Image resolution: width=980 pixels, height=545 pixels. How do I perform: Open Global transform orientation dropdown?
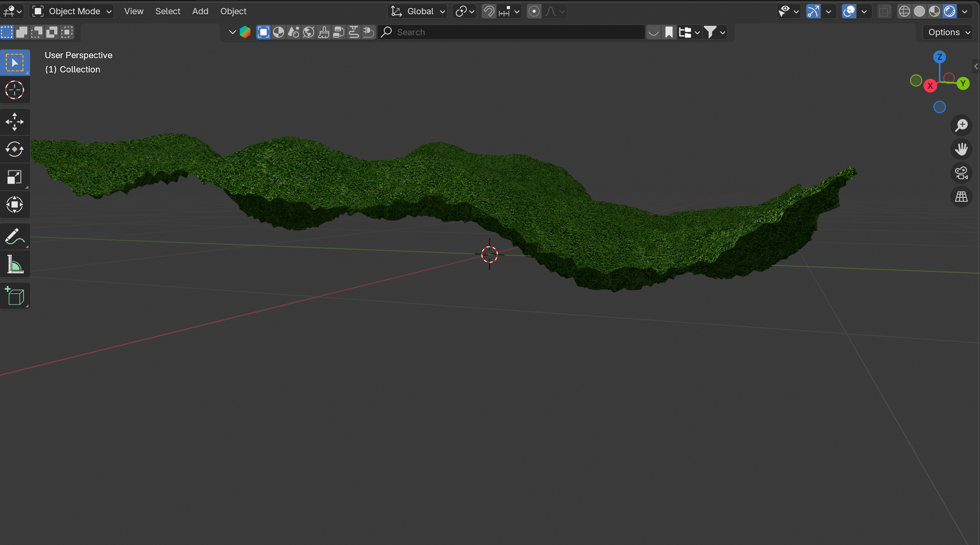tap(418, 11)
